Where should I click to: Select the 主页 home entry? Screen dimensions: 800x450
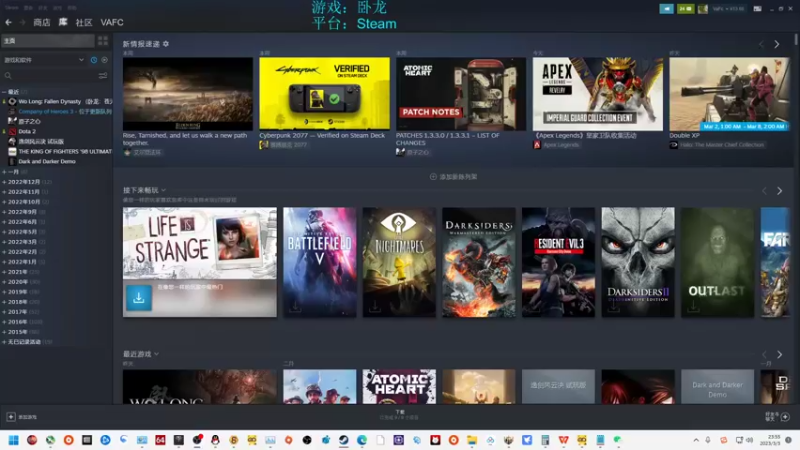(x=48, y=41)
